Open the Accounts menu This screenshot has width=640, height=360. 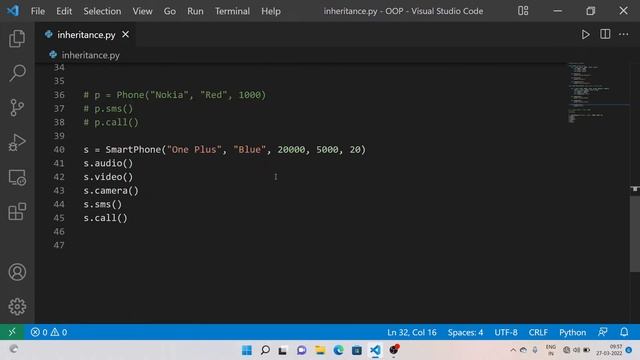[x=17, y=272]
